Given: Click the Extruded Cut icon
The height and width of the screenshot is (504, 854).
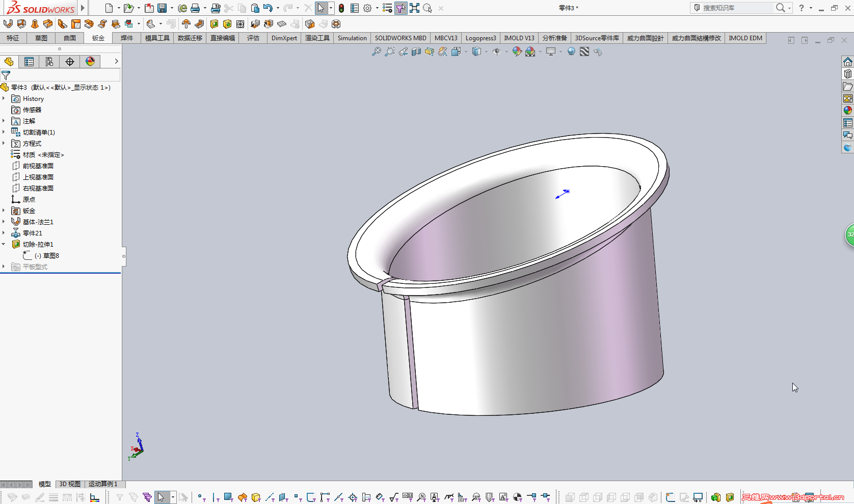Looking at the screenshot, I should click(x=214, y=24).
